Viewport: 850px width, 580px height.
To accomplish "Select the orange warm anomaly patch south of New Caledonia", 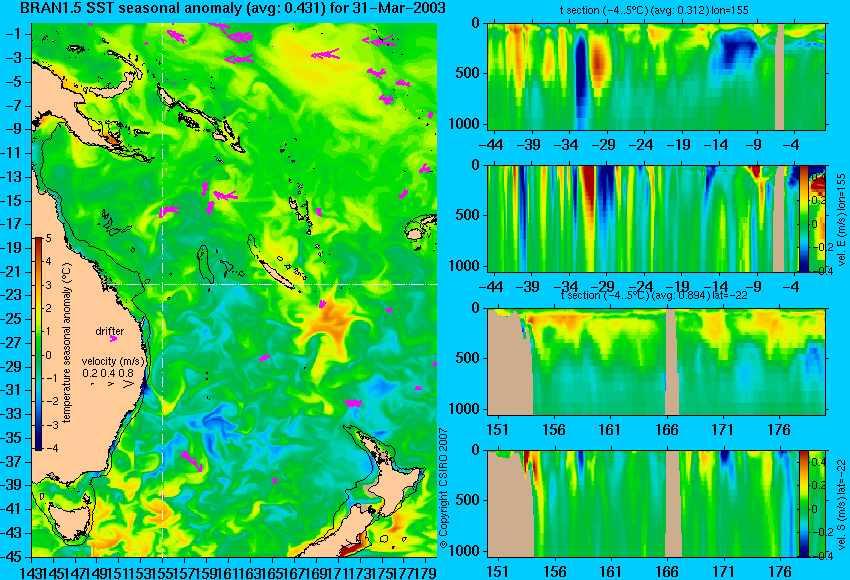I will point(329,324).
